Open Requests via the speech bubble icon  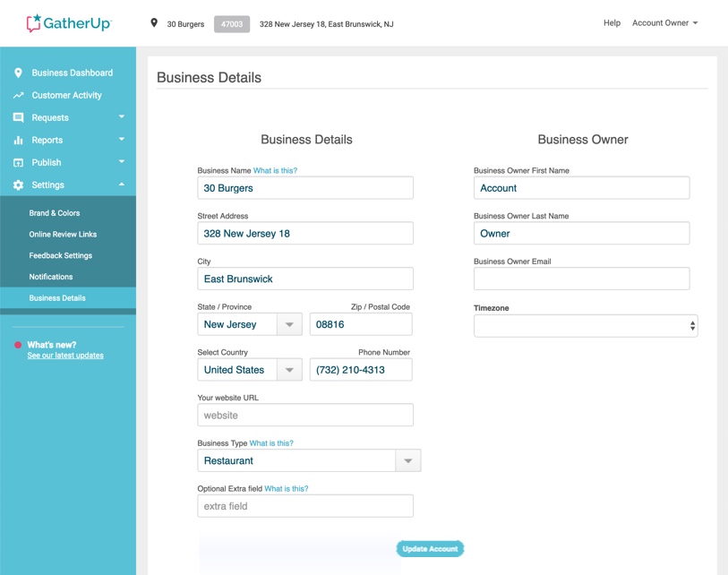tap(20, 117)
